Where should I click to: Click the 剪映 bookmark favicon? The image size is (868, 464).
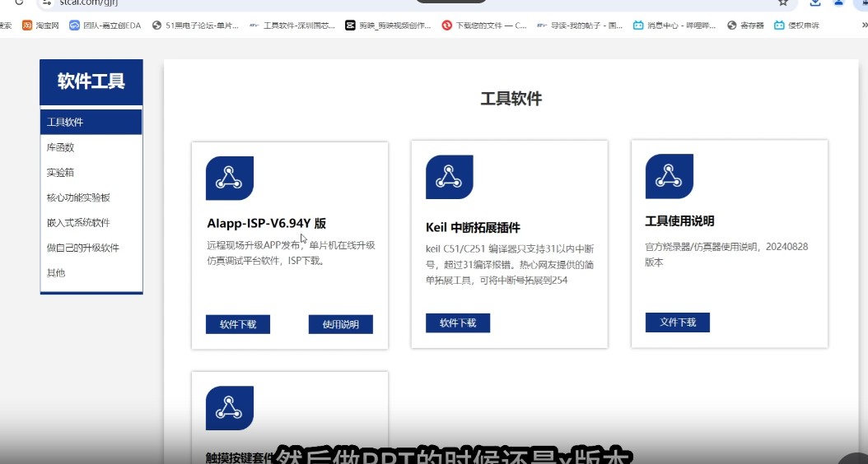point(350,26)
